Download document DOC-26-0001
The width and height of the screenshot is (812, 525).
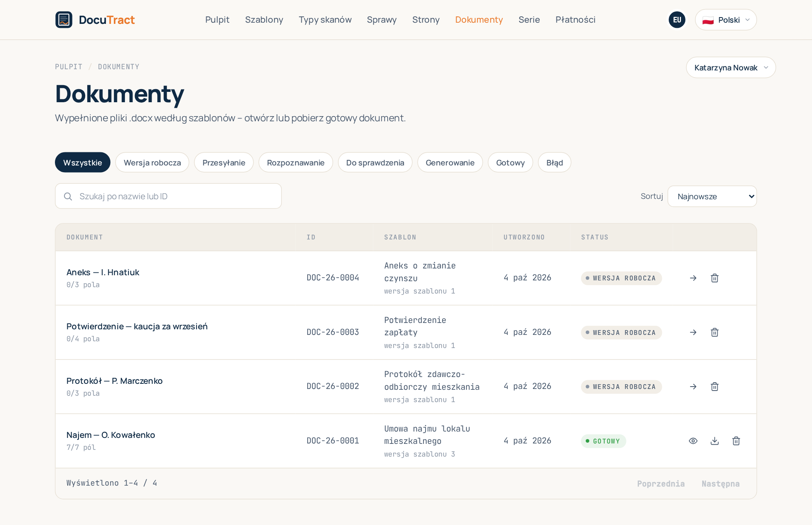[x=714, y=441]
